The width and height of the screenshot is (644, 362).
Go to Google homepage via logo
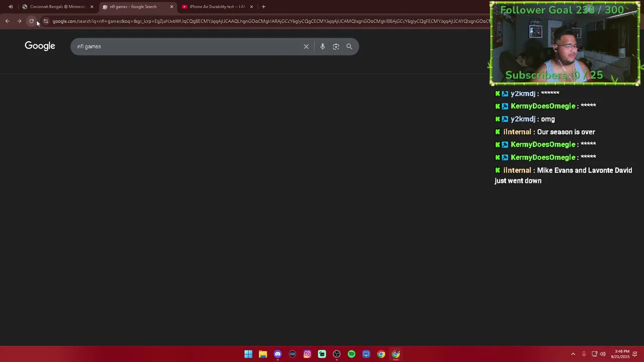(40, 46)
